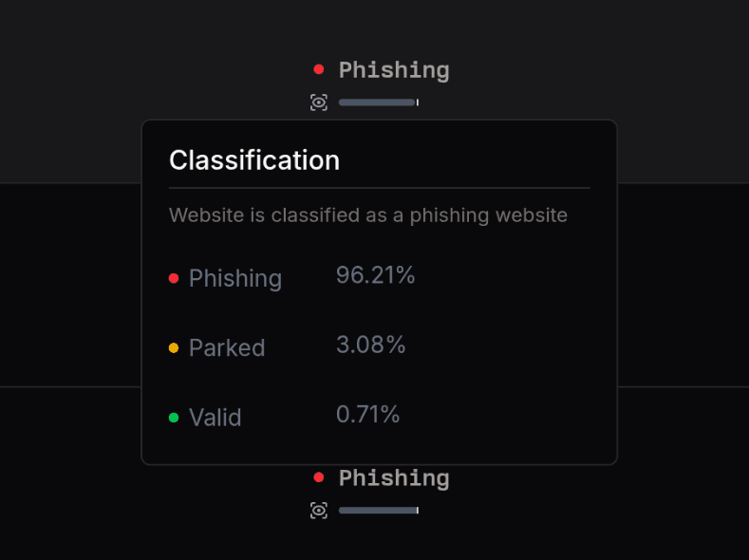Click the scan-eye icon under the top Phishing label

(x=319, y=103)
